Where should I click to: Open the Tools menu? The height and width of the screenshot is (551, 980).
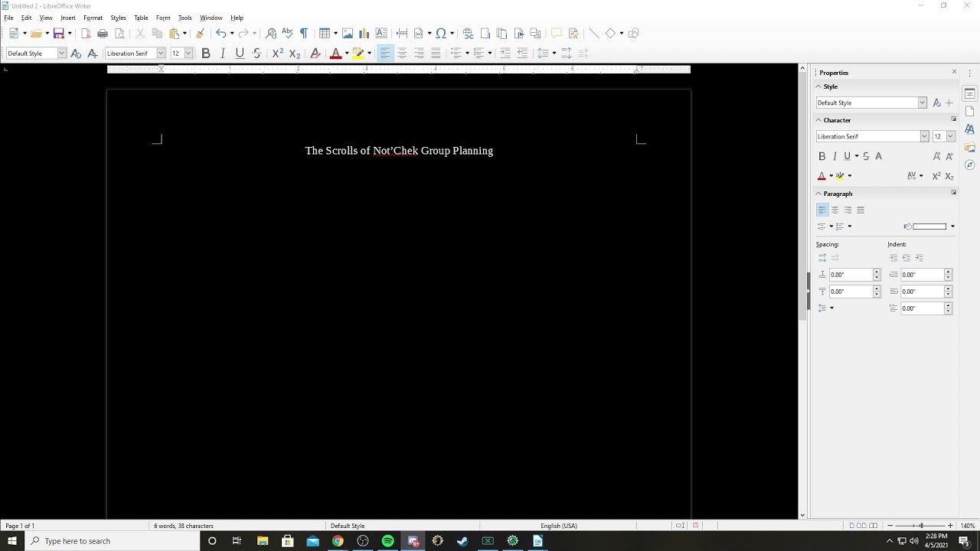click(185, 18)
